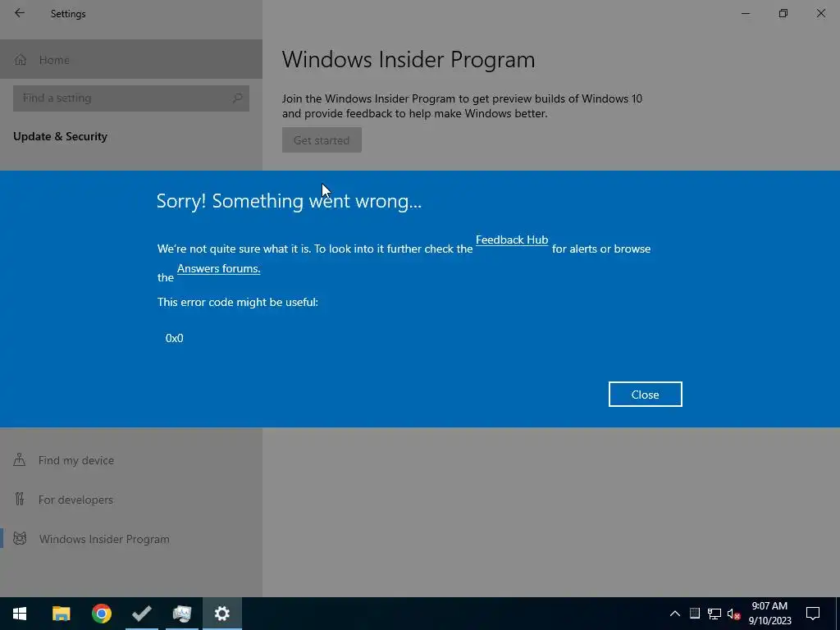Minimize the Settings window
The height and width of the screenshot is (630, 840).
click(746, 13)
